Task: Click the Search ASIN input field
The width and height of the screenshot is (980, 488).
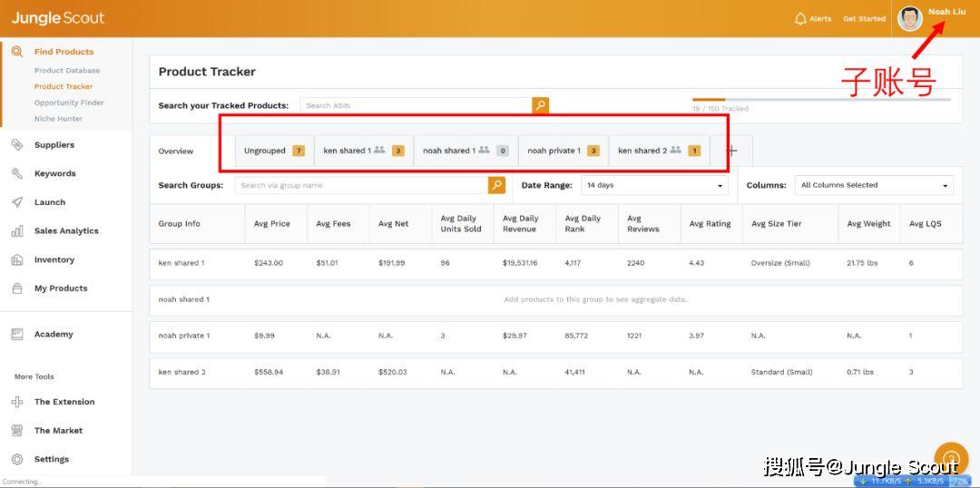Action: coord(416,105)
